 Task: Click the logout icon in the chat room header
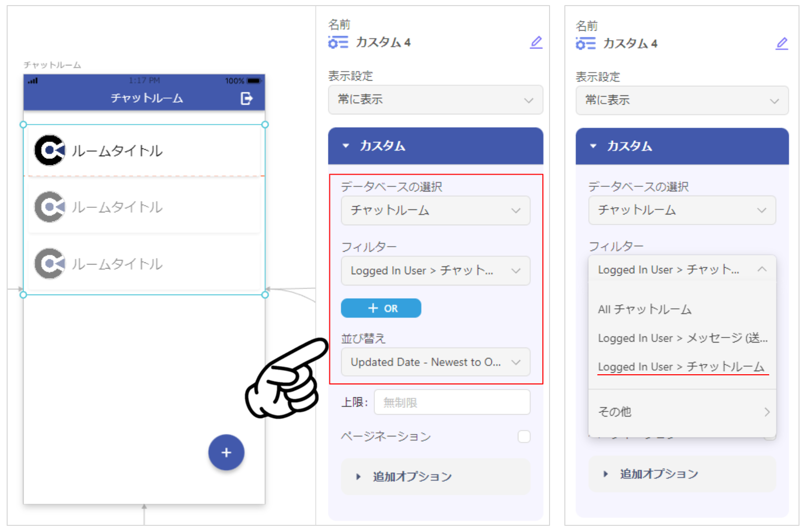246,99
